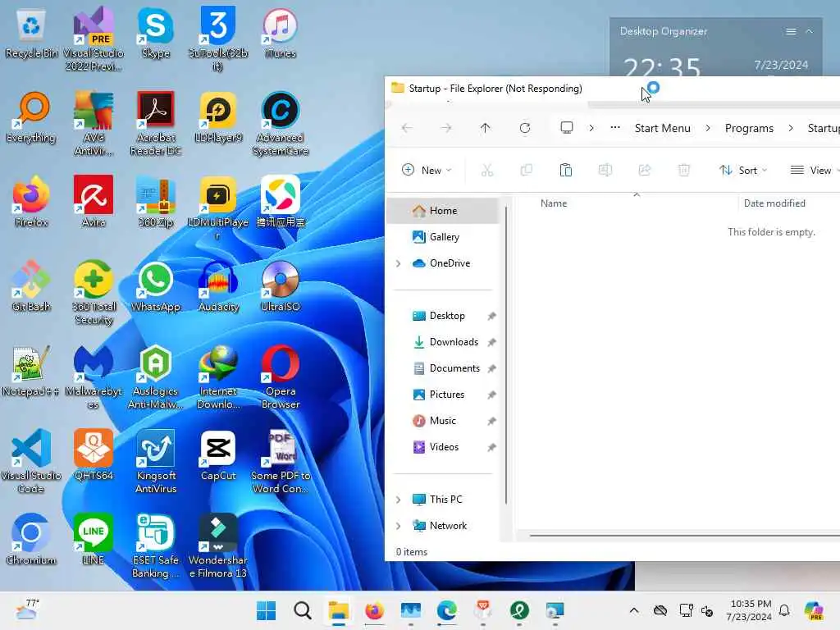Screen dimensions: 840x630
Task: Select the 360Zip desktop icon
Action: [x=155, y=202]
